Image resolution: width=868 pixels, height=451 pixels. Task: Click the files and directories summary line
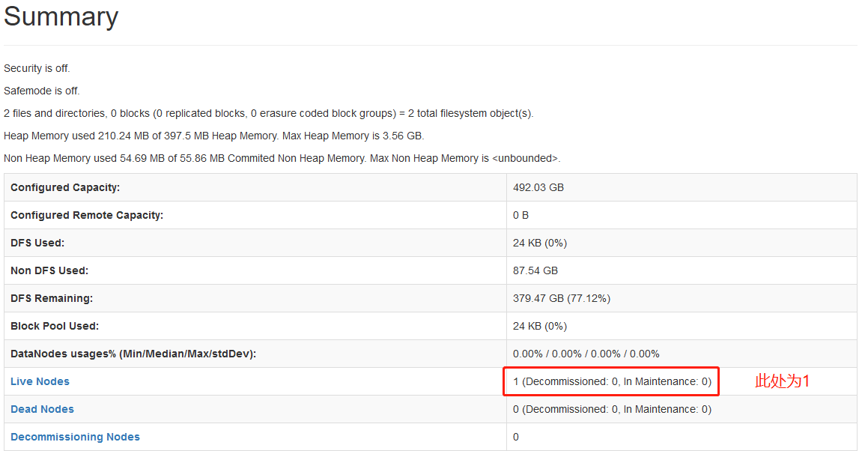coord(268,114)
